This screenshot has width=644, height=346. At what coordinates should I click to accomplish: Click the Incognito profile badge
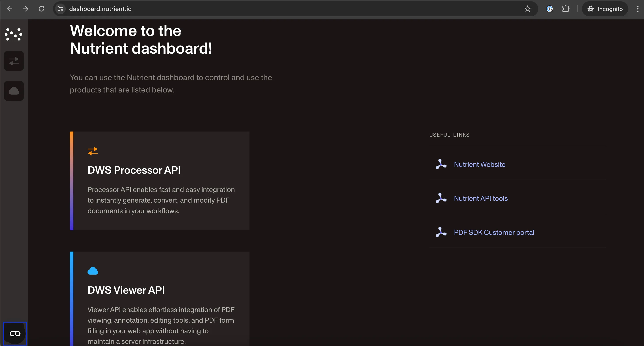click(x=605, y=9)
